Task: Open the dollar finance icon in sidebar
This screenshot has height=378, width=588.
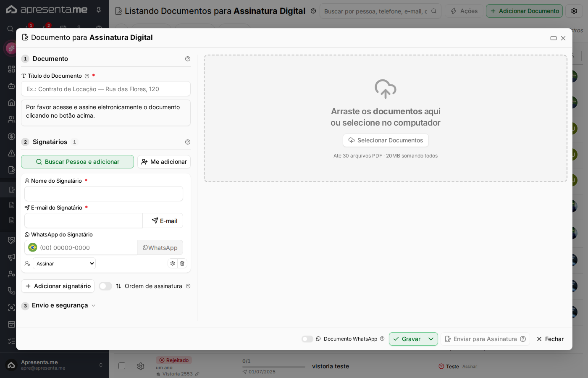Action: tap(11, 136)
